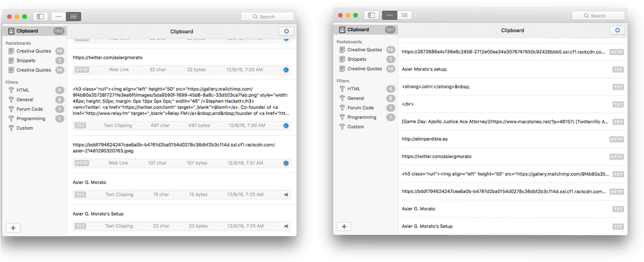Open gear settings button in right window
644x262 pixels.
617,30
